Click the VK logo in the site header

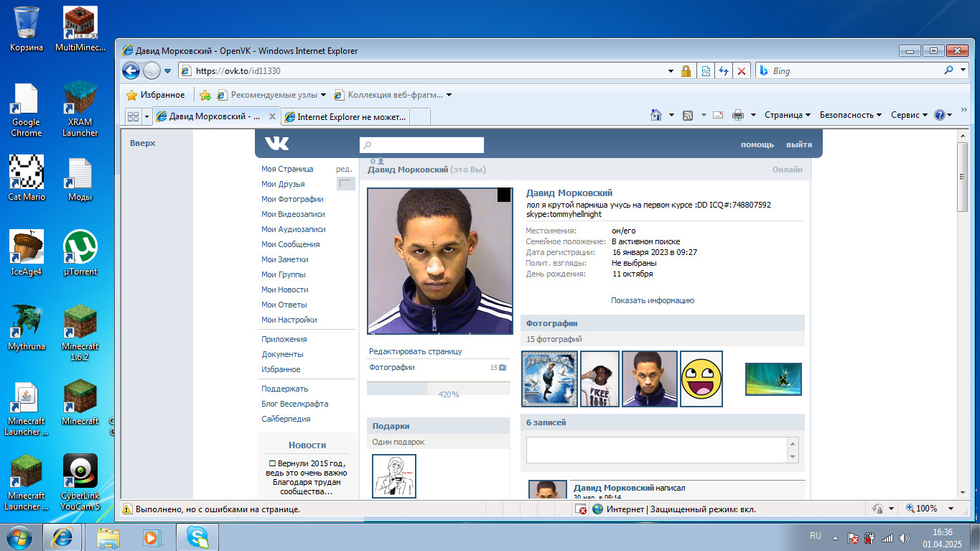click(x=276, y=144)
